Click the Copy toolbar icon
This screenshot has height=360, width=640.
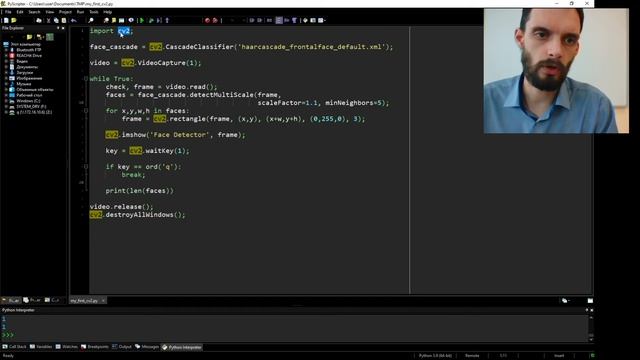click(56, 20)
